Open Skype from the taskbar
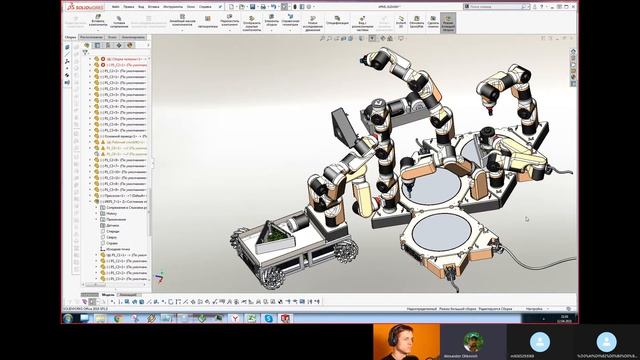Image resolution: width=640 pixels, height=360 pixels. 268,318
